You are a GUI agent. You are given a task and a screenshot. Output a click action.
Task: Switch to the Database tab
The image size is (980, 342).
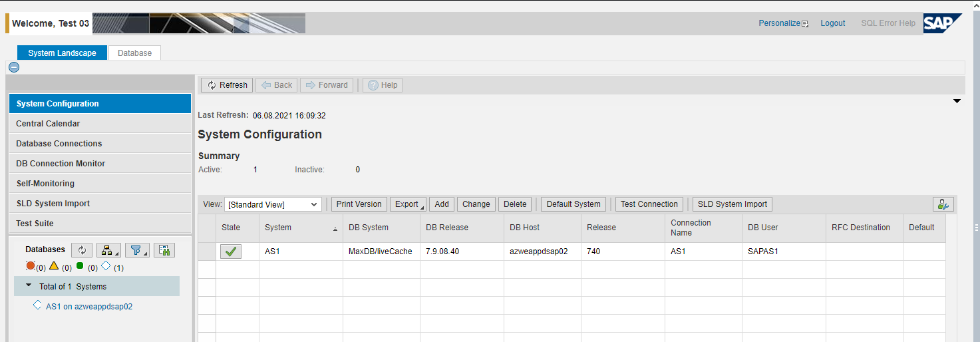pyautogui.click(x=134, y=53)
